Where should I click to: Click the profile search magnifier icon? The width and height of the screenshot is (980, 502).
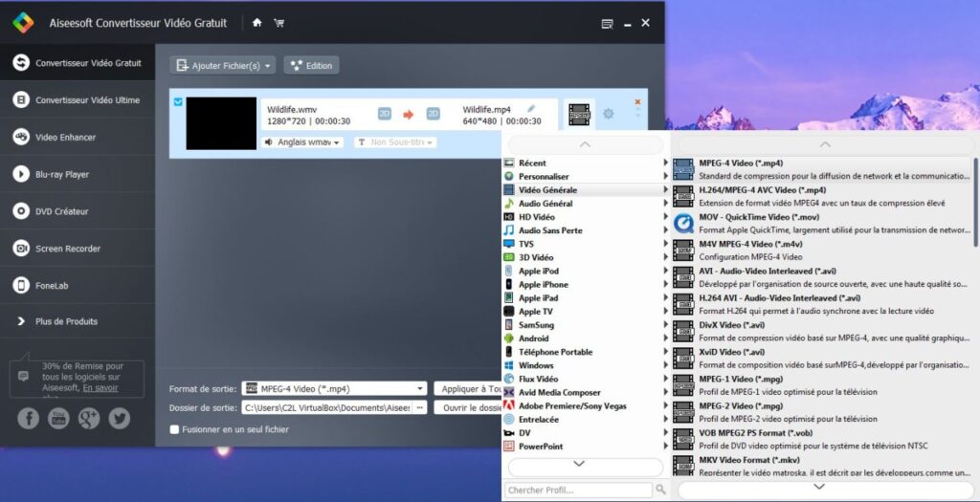pos(660,490)
